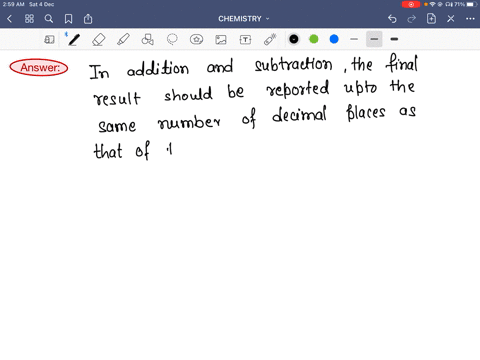Viewport: 480px width, 360px height.
Task: Tap the screen recording indicator in status bar
Action: 411,4
